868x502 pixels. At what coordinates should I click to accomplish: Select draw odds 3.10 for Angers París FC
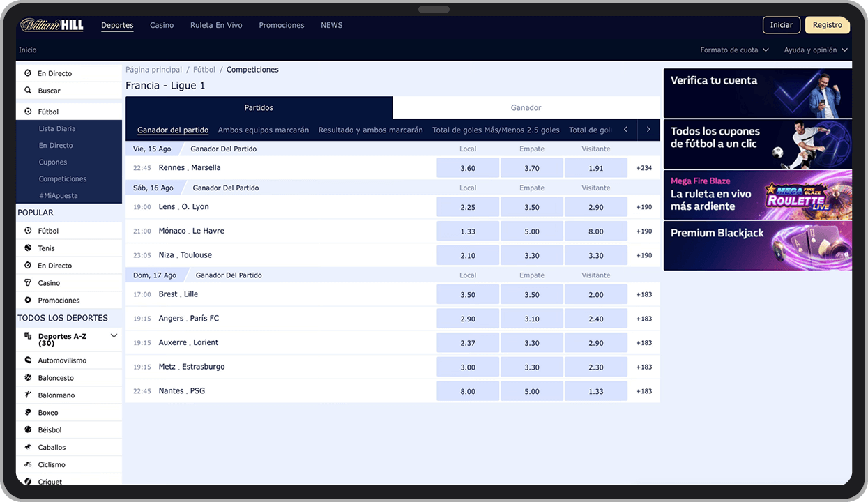(532, 319)
